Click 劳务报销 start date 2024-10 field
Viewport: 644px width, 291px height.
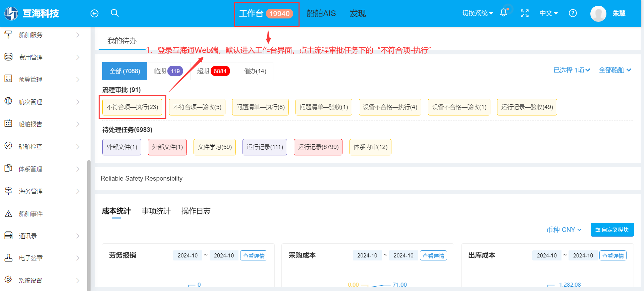point(187,255)
